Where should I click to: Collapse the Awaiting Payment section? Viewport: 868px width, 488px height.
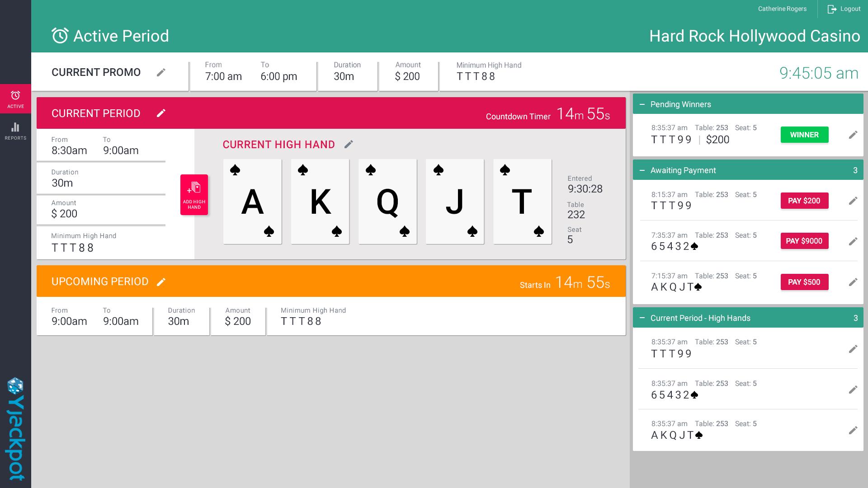642,170
